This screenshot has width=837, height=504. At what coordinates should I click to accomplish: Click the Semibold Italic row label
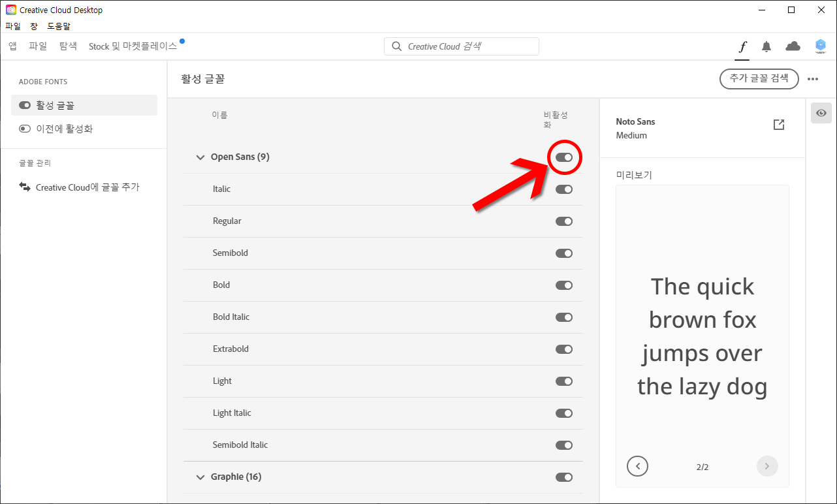(x=240, y=445)
